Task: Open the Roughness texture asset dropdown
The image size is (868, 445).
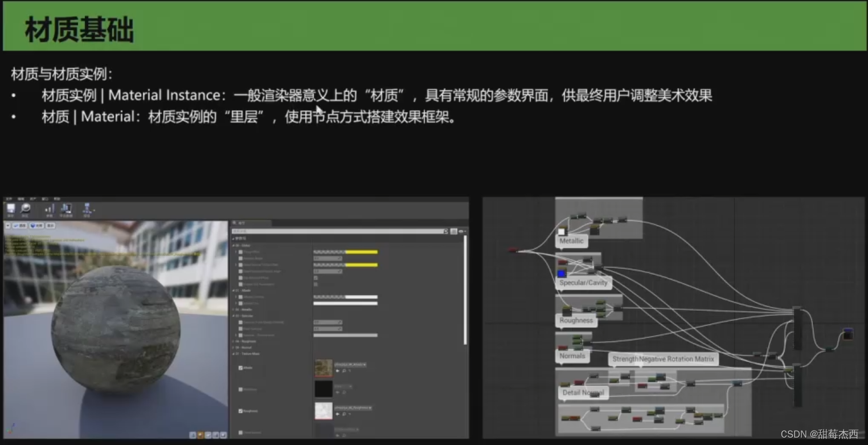Action: tap(353, 408)
